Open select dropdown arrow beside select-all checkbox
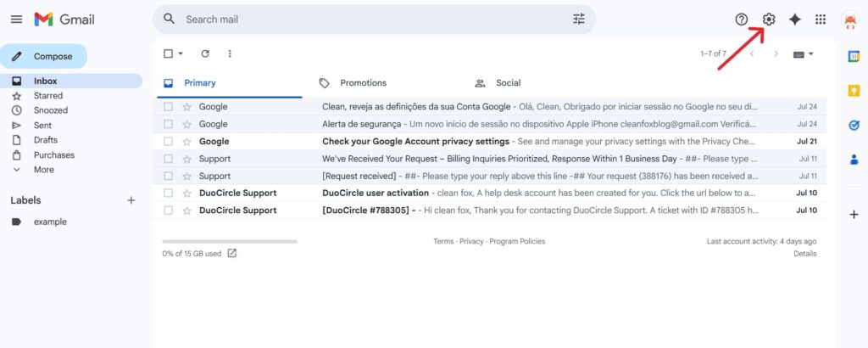 (181, 53)
